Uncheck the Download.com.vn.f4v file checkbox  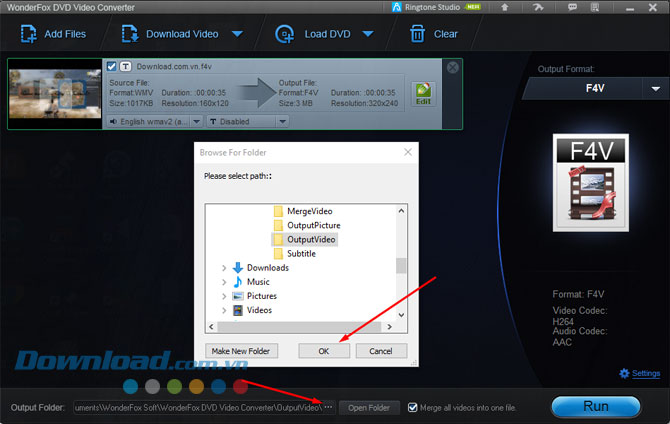[112, 66]
